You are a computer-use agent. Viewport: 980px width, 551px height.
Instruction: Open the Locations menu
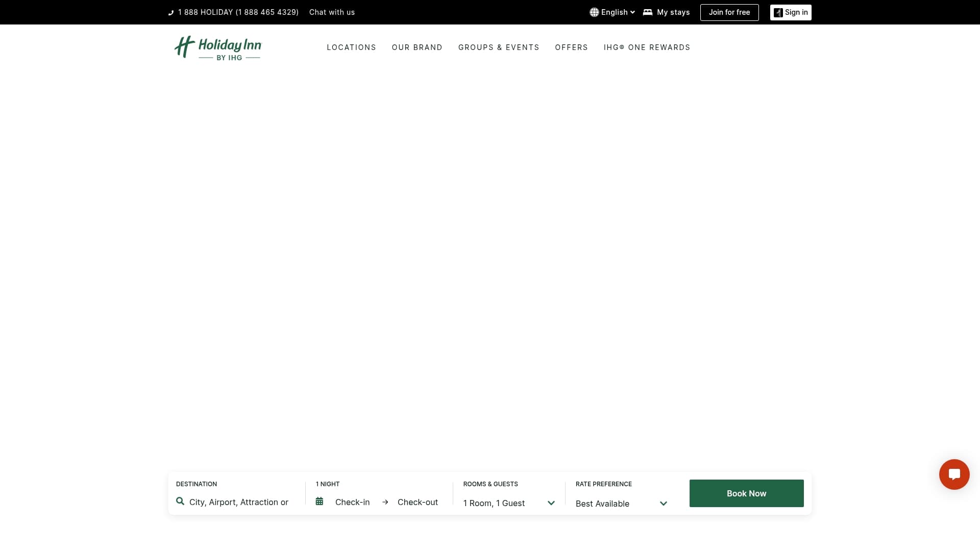tap(351, 47)
